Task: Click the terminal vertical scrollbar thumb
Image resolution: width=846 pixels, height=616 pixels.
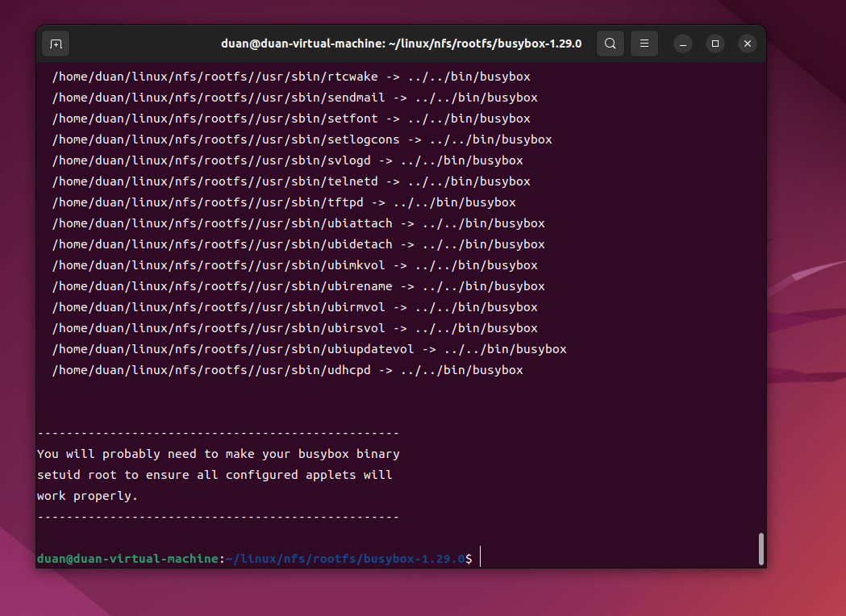Action: click(761, 549)
